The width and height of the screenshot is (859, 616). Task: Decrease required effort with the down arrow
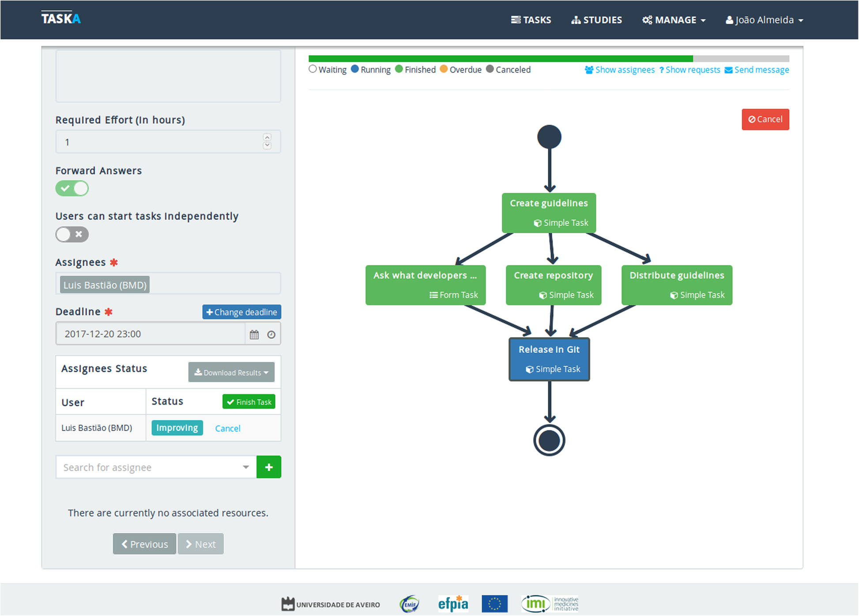tap(267, 146)
